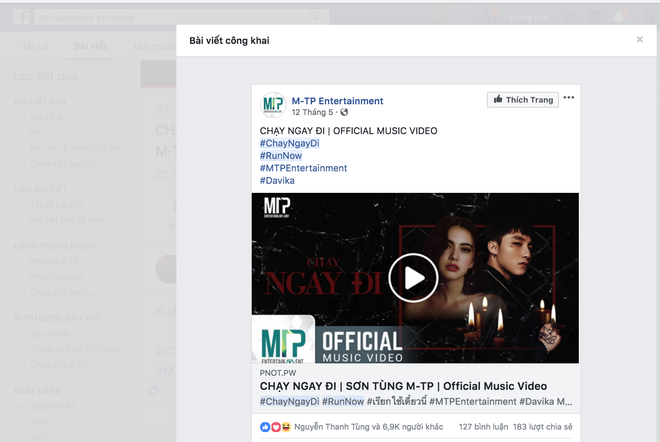This screenshot has width=660, height=442.
Task: Click the post date 12 Tháng 5
Action: tap(312, 112)
